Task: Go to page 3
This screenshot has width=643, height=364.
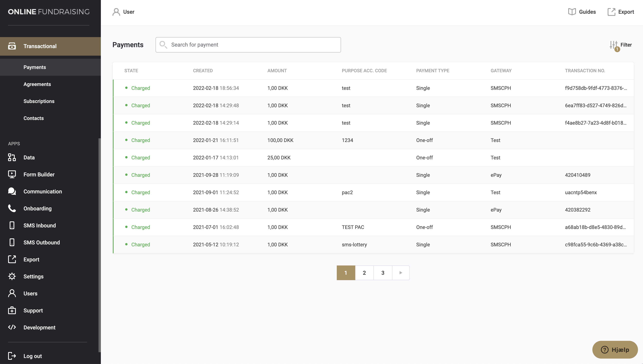Action: (x=383, y=273)
